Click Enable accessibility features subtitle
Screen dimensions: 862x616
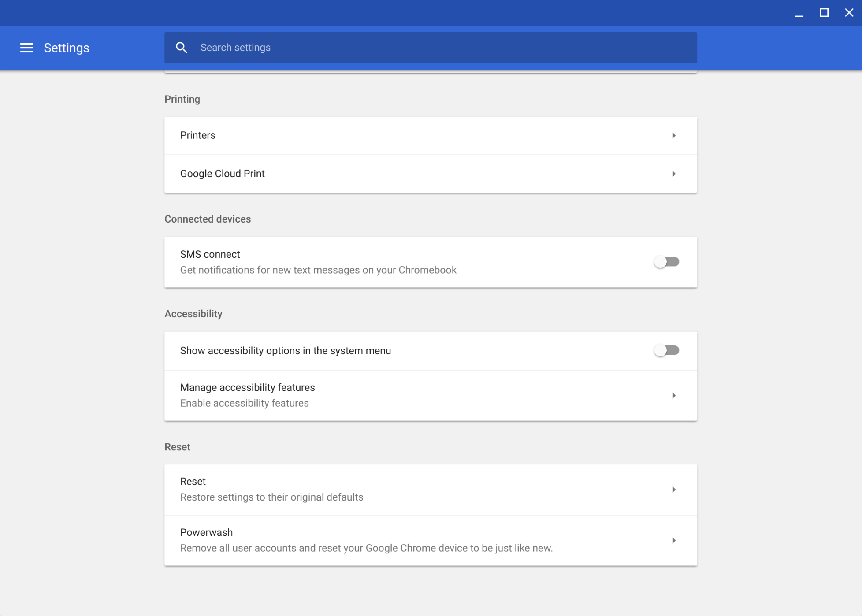244,404
